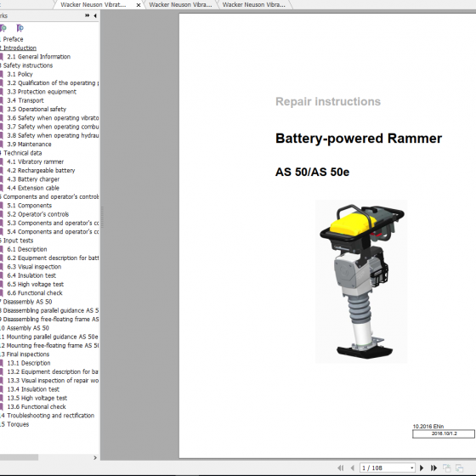Collapse the bookmarks panel with the left arrow
The height and width of the screenshot is (476, 476).
click(x=95, y=15)
